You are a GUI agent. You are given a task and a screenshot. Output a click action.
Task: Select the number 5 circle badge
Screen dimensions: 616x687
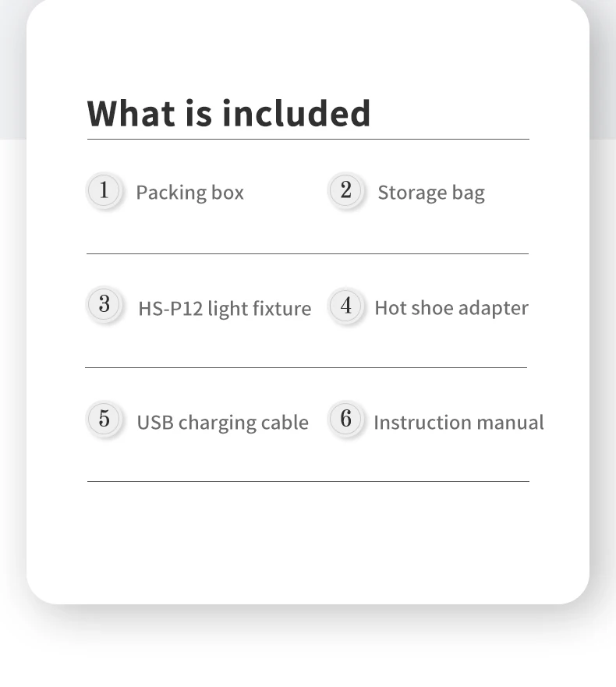coord(104,419)
